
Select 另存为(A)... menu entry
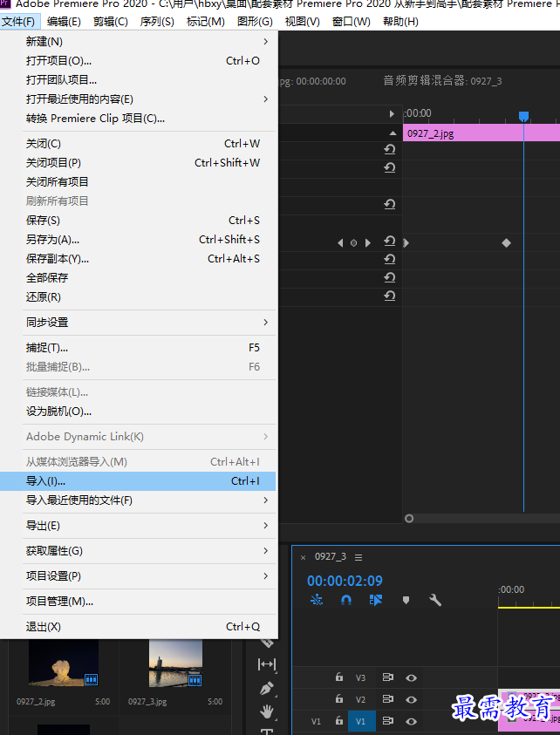coord(138,240)
